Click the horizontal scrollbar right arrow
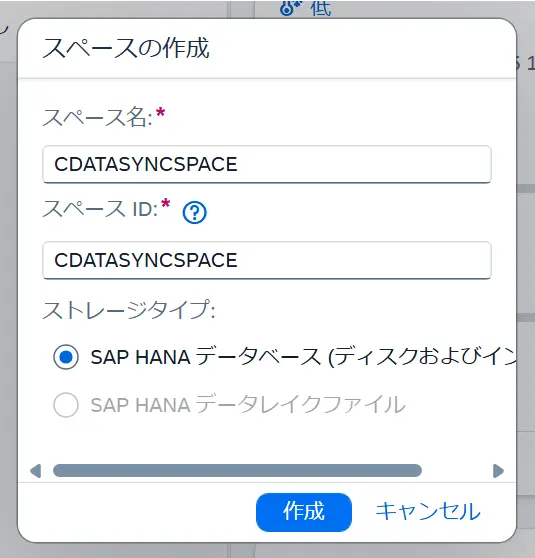The image size is (535, 558). click(498, 471)
